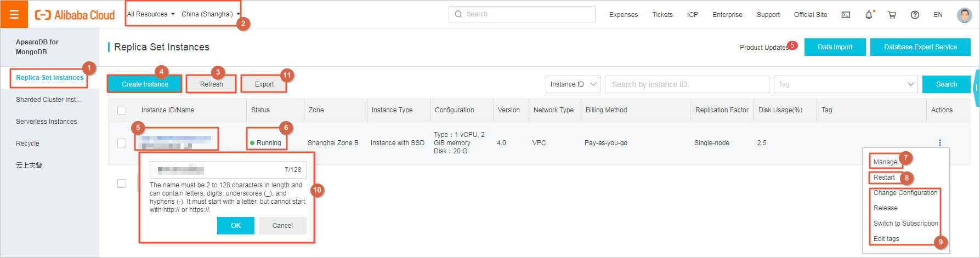Viewport: 980px width, 258px height.
Task: Click the Pay-as-you-go billing cell
Action: [606, 143]
